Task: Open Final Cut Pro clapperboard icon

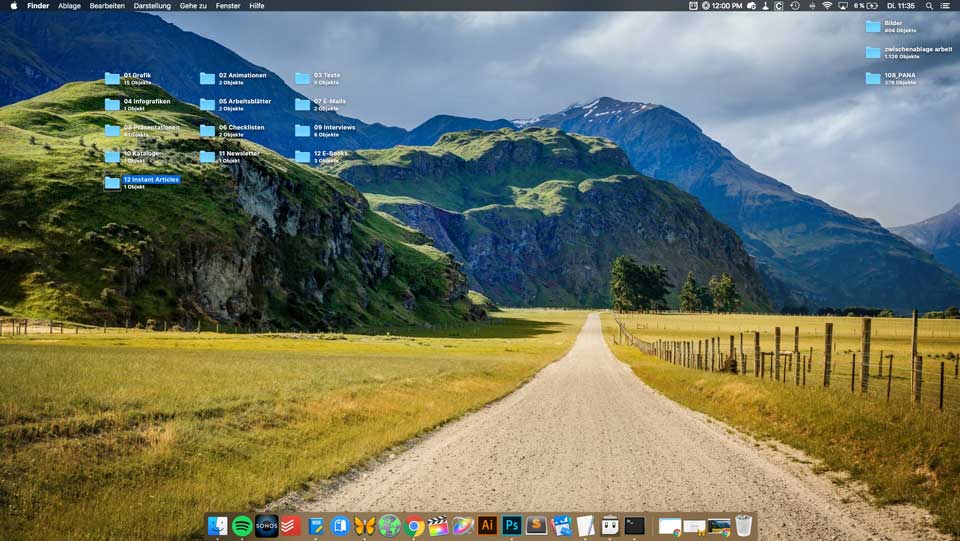Action: [x=438, y=526]
